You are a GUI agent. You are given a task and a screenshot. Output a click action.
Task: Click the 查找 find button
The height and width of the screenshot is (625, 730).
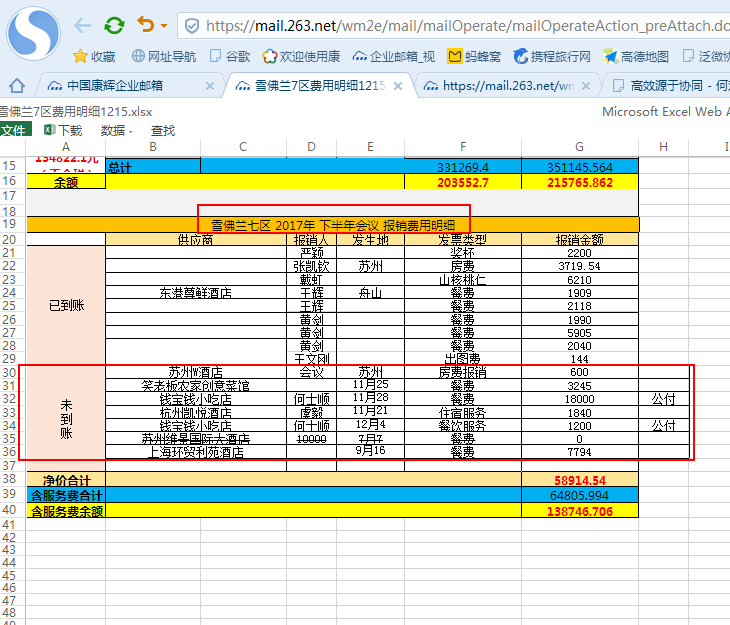tap(163, 130)
